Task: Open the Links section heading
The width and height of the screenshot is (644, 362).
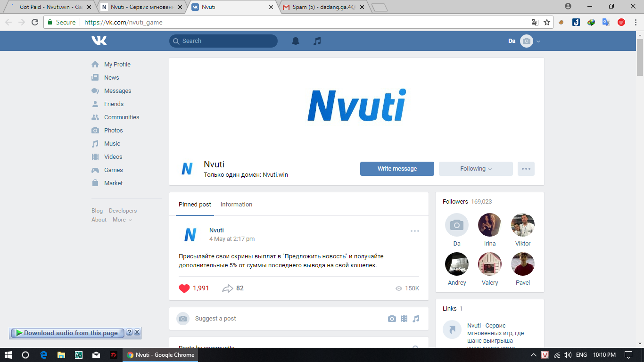Action: click(x=450, y=309)
